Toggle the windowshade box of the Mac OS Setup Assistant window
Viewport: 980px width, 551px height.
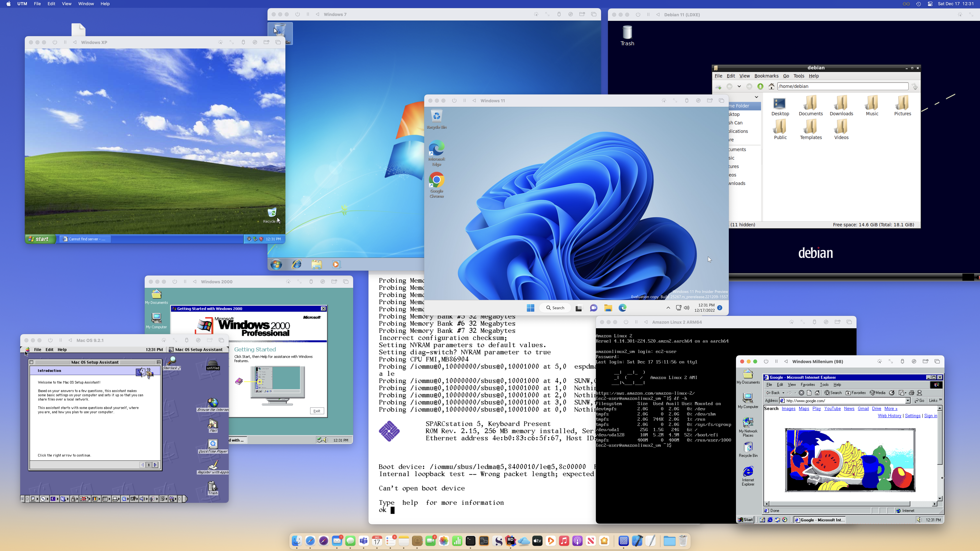pos(159,362)
